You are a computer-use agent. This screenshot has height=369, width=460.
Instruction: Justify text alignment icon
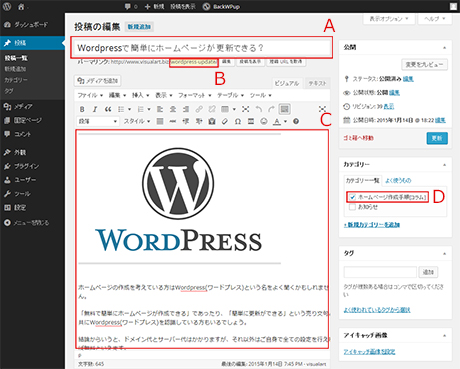point(160,121)
